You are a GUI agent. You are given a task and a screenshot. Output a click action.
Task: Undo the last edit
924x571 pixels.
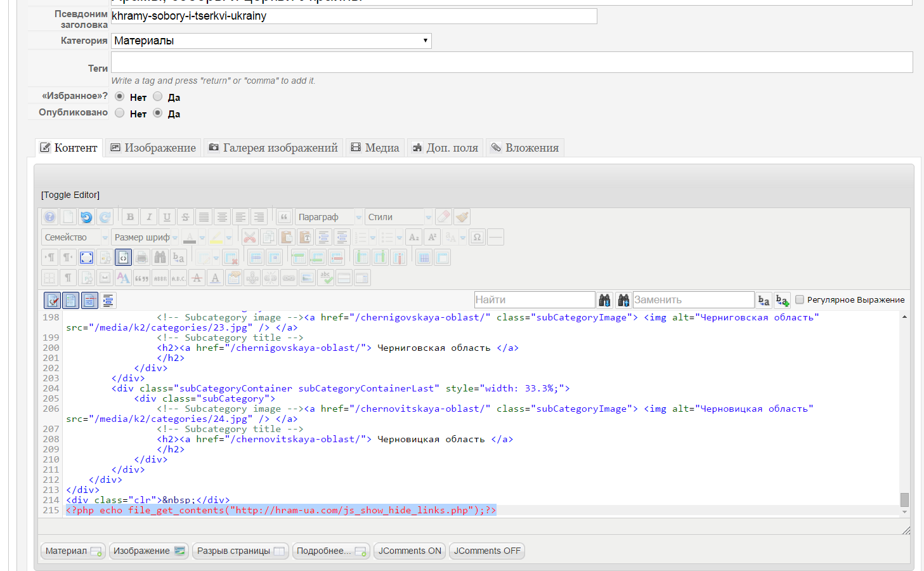coord(86,217)
